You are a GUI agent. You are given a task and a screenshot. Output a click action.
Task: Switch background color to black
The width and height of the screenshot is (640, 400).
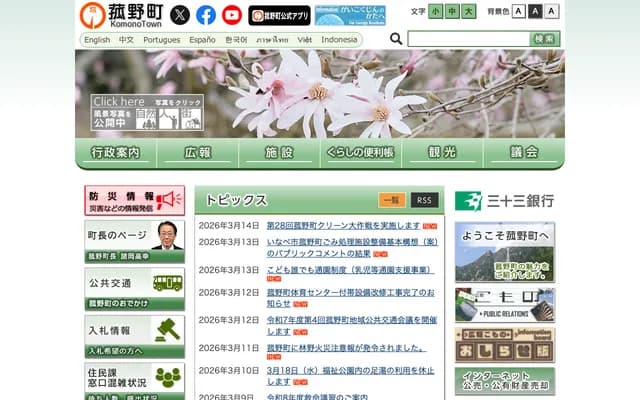(535, 11)
